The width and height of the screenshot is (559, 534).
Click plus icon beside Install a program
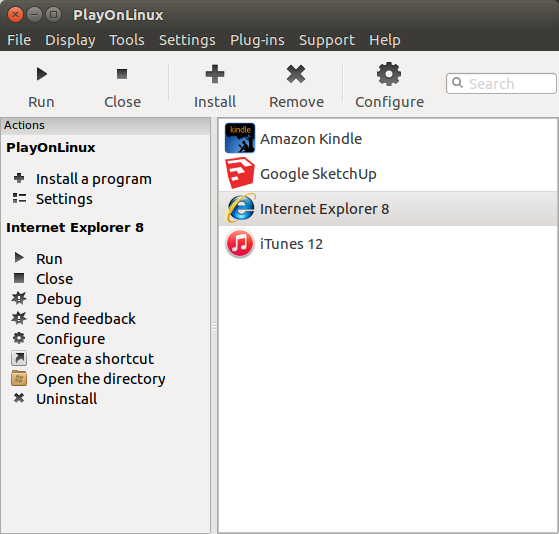coord(19,178)
